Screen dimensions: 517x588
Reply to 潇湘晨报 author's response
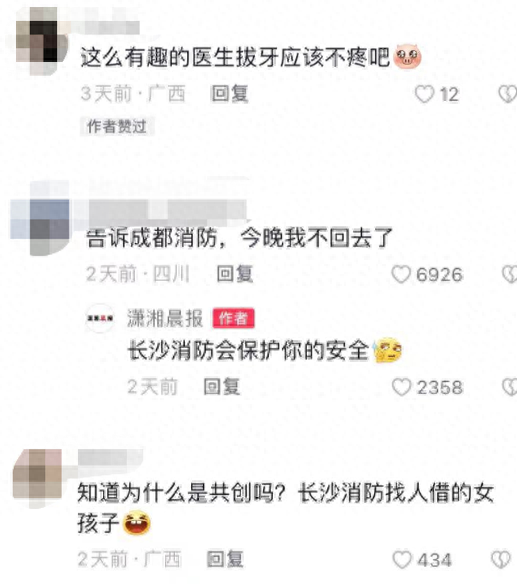tap(222, 386)
